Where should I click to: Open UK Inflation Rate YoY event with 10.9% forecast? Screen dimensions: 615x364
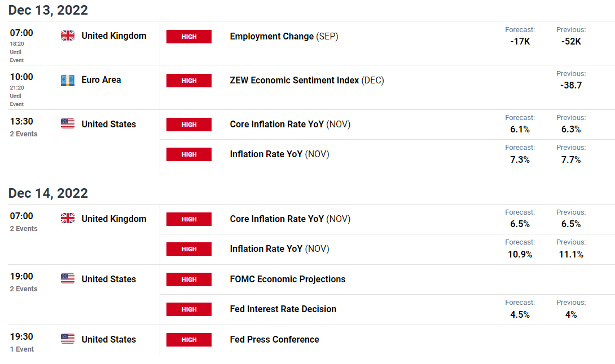tap(279, 249)
